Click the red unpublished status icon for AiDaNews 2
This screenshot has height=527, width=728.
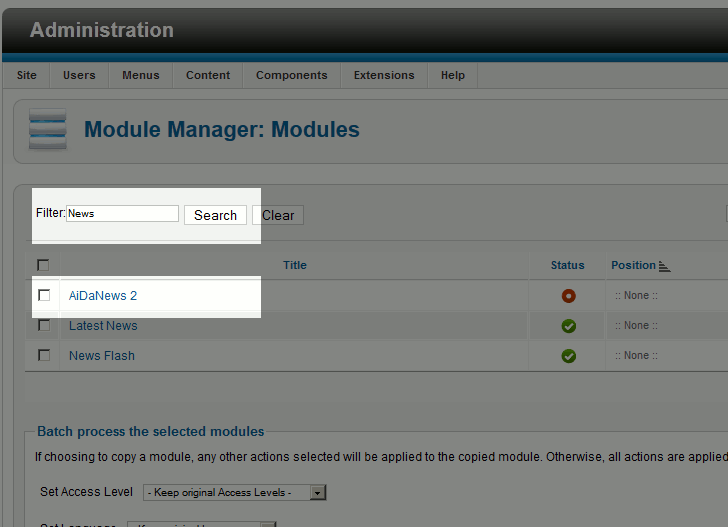(568, 296)
